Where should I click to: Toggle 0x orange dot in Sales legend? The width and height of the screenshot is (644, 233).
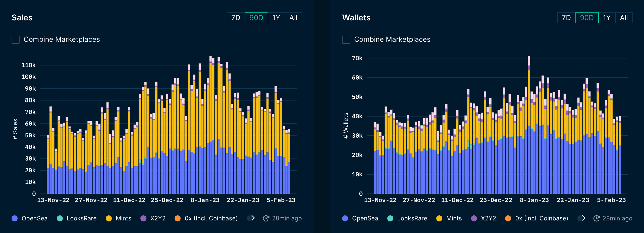pos(178,218)
